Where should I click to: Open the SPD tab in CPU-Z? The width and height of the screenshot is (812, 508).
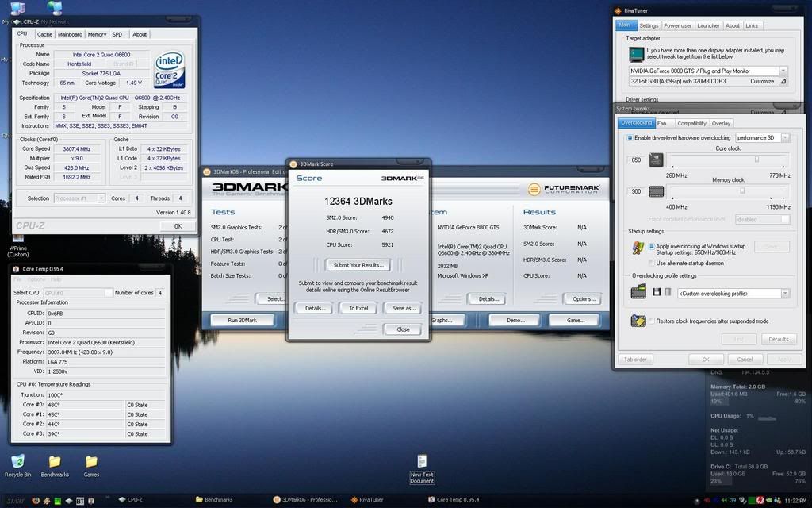pyautogui.click(x=117, y=34)
